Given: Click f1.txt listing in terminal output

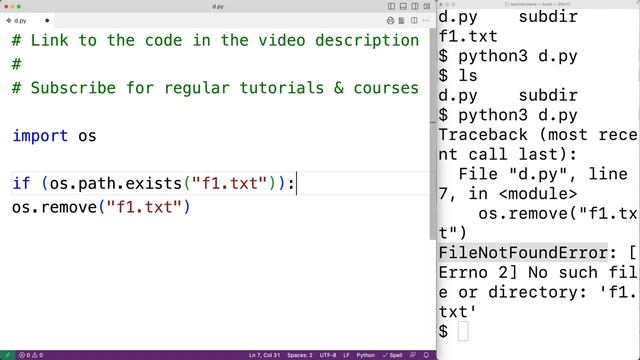Looking at the screenshot, I should click(x=468, y=36).
